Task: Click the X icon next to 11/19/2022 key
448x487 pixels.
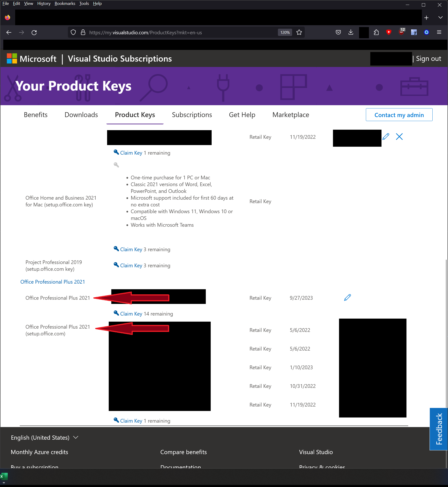Action: 399,137
